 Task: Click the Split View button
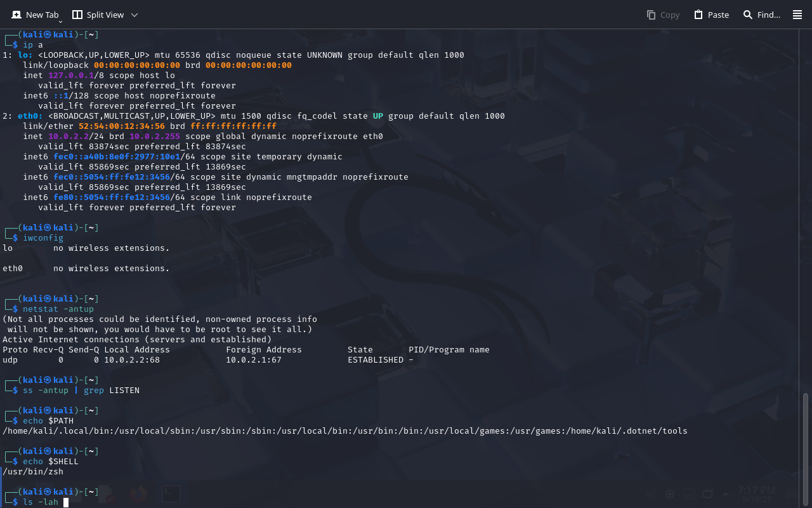pos(98,15)
